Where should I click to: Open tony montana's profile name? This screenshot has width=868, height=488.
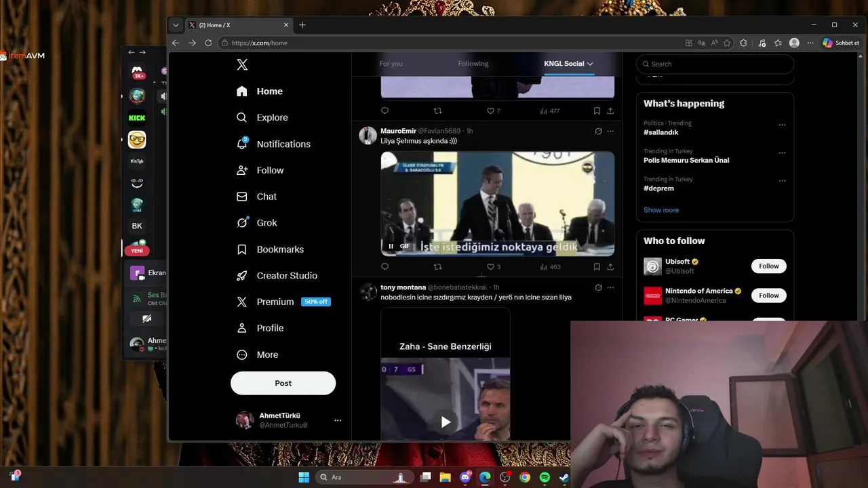click(403, 287)
